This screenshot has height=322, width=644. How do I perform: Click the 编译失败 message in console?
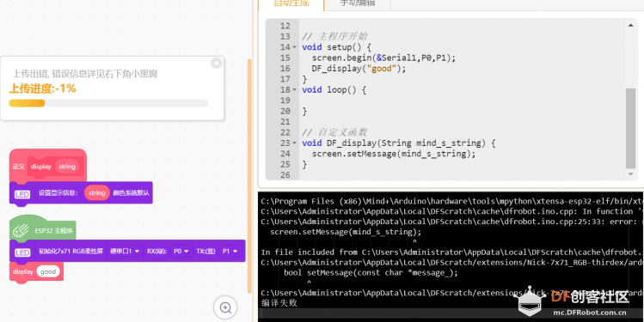tap(279, 303)
